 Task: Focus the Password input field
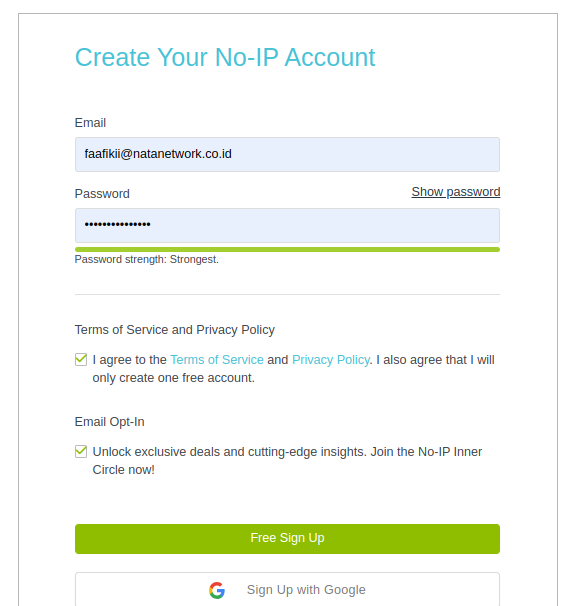[x=287, y=225]
